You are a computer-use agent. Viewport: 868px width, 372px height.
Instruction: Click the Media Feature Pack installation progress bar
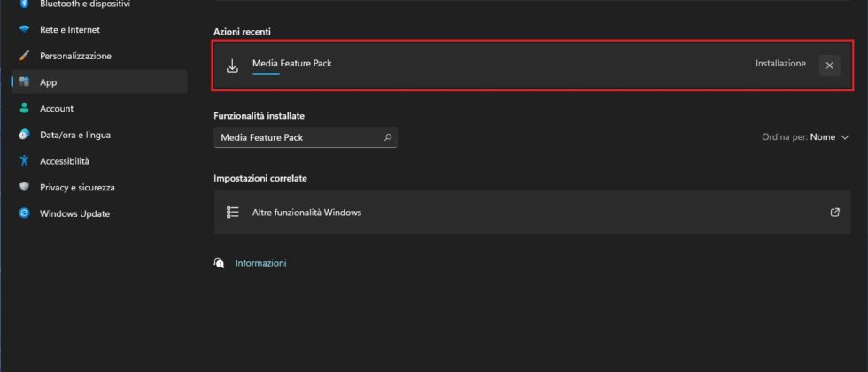click(x=528, y=74)
